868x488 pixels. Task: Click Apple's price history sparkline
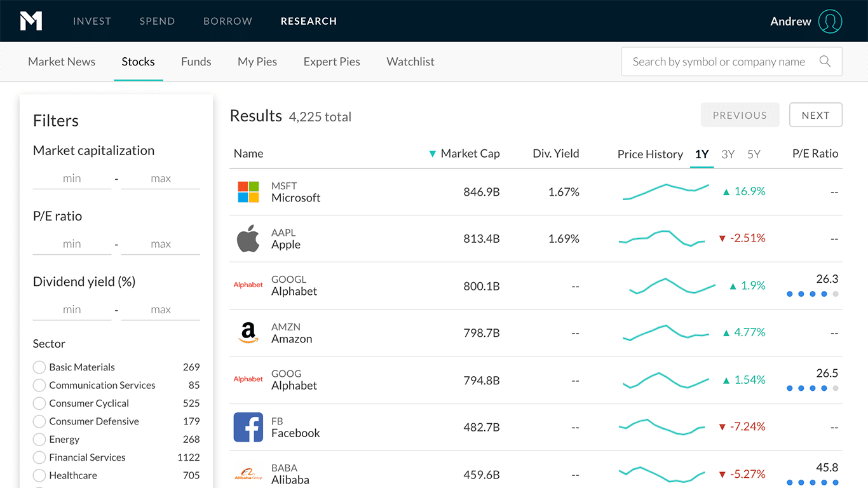[x=661, y=238]
